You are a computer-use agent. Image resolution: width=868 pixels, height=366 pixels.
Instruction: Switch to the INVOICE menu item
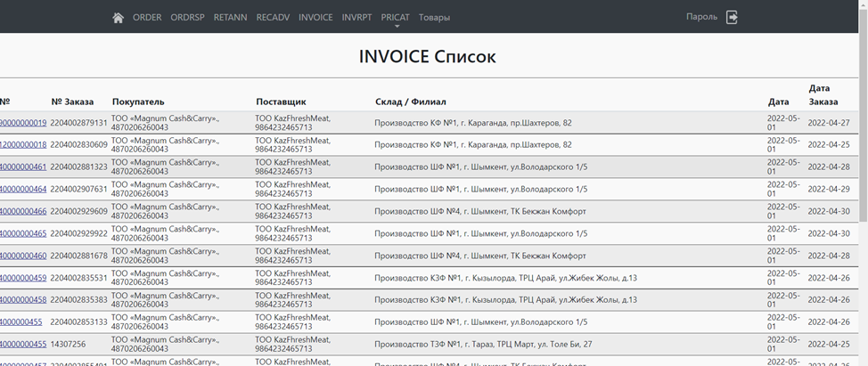coord(315,18)
